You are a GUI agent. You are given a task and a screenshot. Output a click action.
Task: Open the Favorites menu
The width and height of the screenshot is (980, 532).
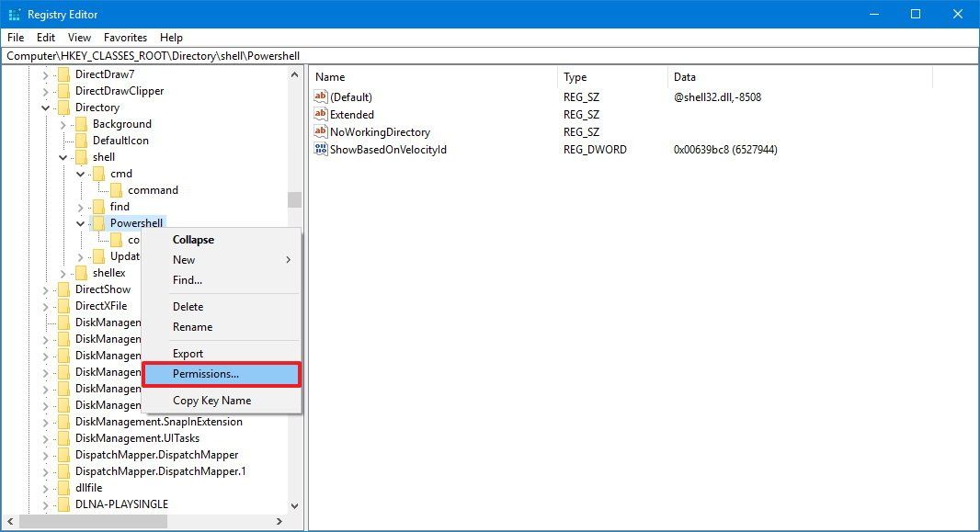click(x=125, y=37)
